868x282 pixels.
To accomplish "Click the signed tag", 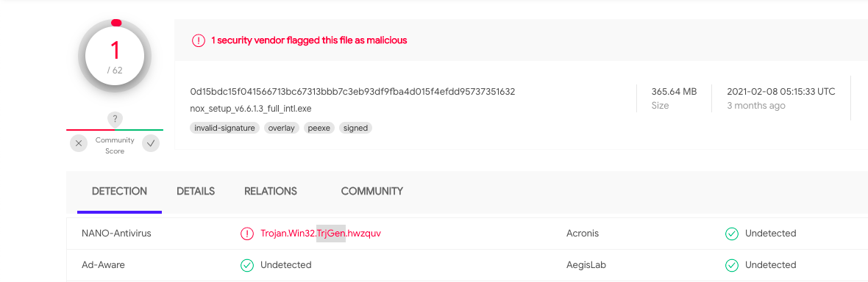I will coord(355,128).
